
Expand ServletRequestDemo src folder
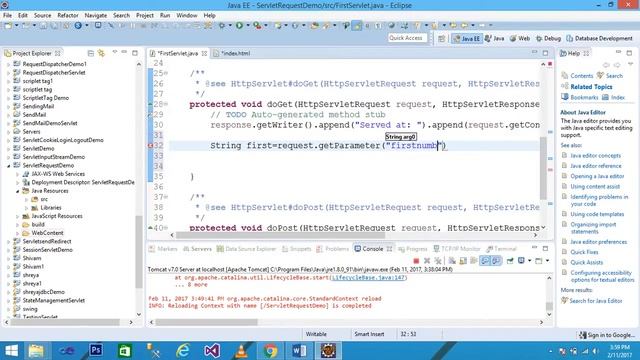pyautogui.click(x=27, y=199)
